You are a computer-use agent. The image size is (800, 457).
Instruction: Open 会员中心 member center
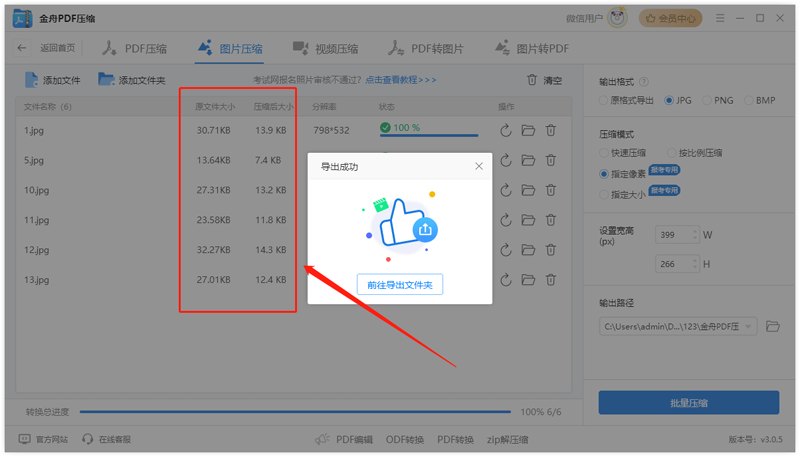[x=670, y=18]
